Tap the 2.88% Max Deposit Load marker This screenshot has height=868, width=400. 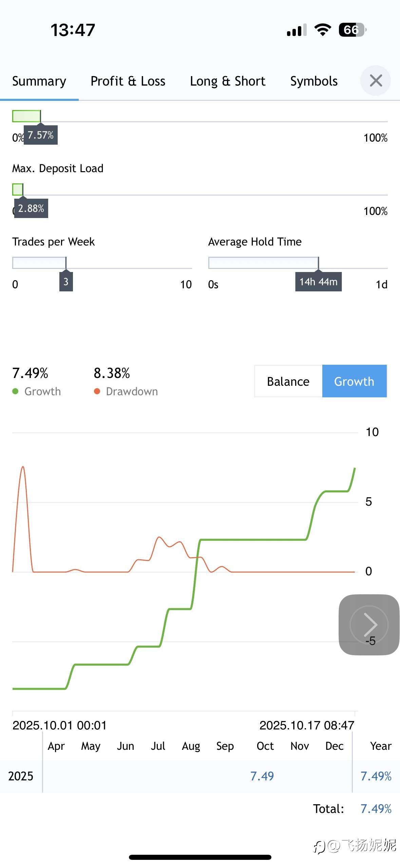pyautogui.click(x=31, y=208)
